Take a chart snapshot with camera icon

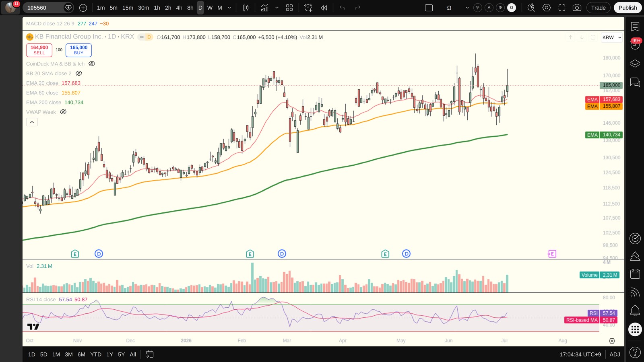[x=577, y=8]
